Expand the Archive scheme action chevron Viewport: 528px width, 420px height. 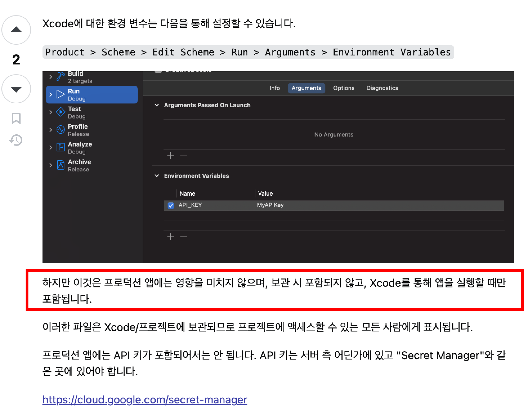click(x=51, y=165)
